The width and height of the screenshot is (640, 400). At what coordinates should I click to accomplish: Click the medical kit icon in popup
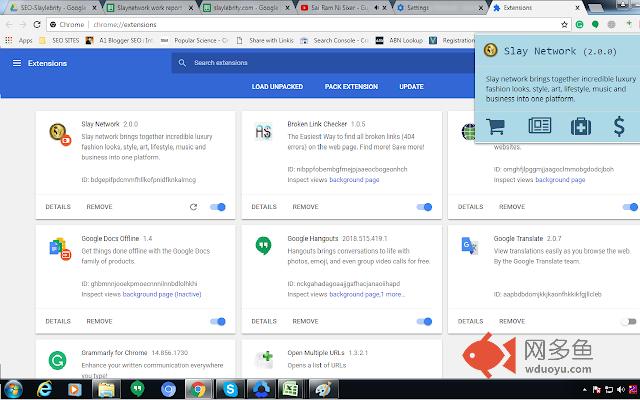click(581, 126)
